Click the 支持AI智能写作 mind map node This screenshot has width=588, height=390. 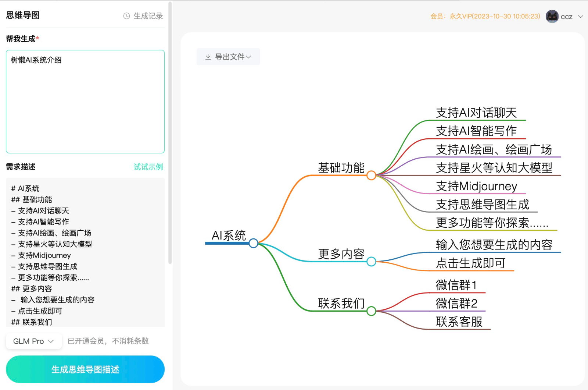(476, 131)
